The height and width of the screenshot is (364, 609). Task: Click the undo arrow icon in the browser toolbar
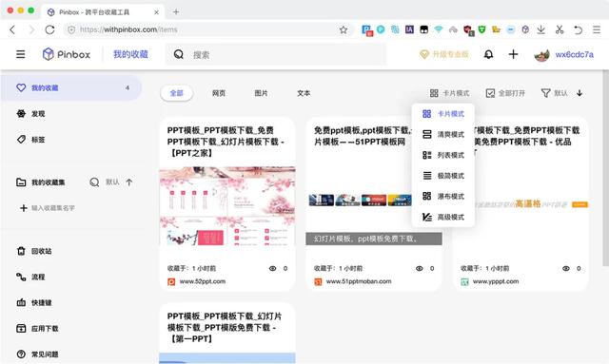tap(578, 29)
